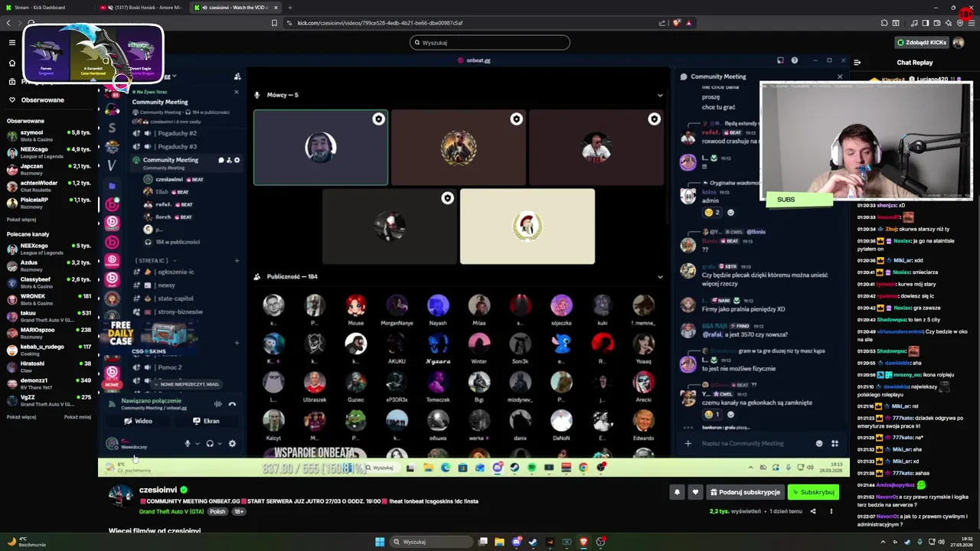Screen dimensions: 980x551
Task: Toggle follow heart for czesioinvi
Action: pos(695,492)
